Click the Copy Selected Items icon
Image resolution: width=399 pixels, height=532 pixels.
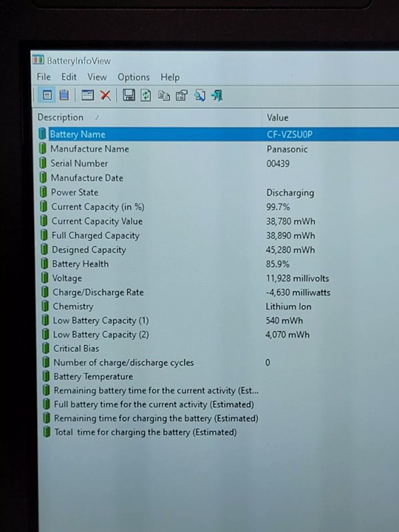coord(164,96)
